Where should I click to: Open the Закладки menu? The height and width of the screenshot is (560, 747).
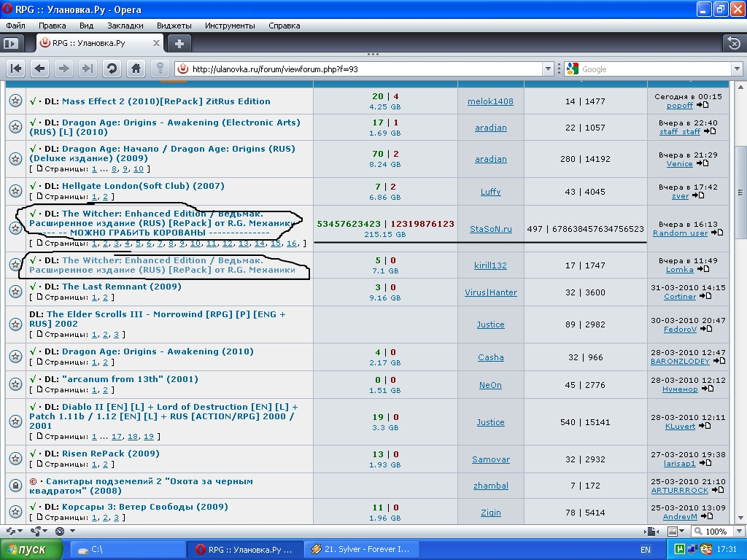pos(125,26)
